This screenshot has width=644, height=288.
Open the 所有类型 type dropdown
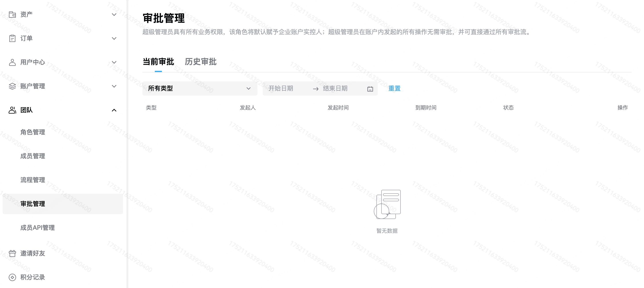click(x=200, y=88)
